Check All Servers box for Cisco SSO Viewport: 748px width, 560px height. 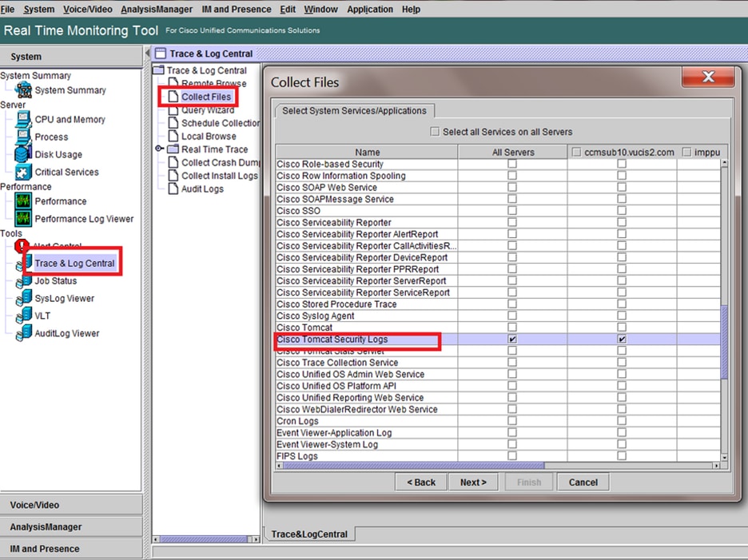tap(512, 210)
